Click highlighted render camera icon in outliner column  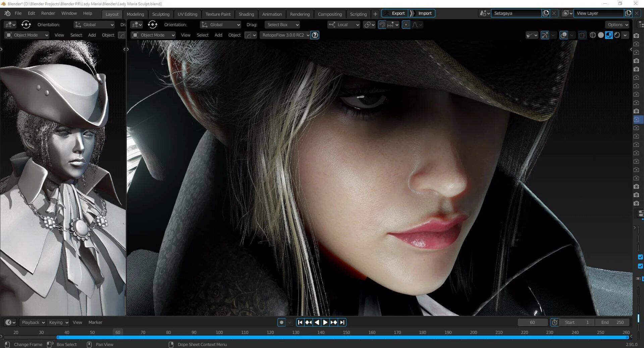click(636, 119)
